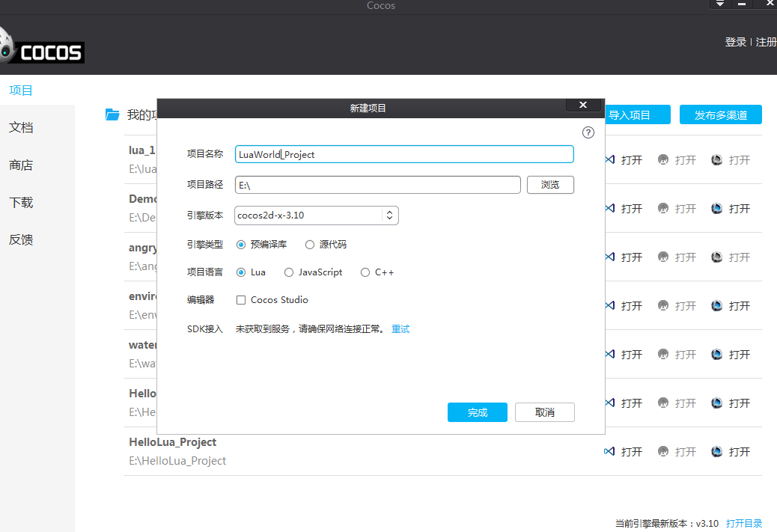Click the 当前引擎最新版本 v3.10 status text
Screen dimensions: 777x532
pos(666,524)
